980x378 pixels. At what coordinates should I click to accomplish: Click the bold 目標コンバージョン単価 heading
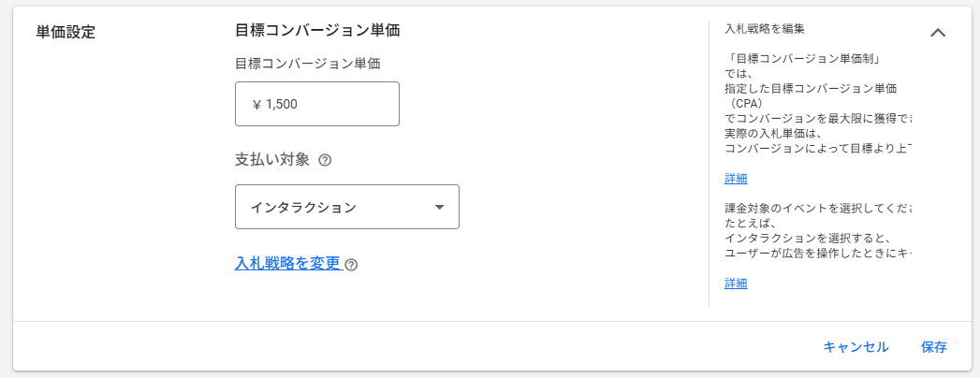pos(317,30)
